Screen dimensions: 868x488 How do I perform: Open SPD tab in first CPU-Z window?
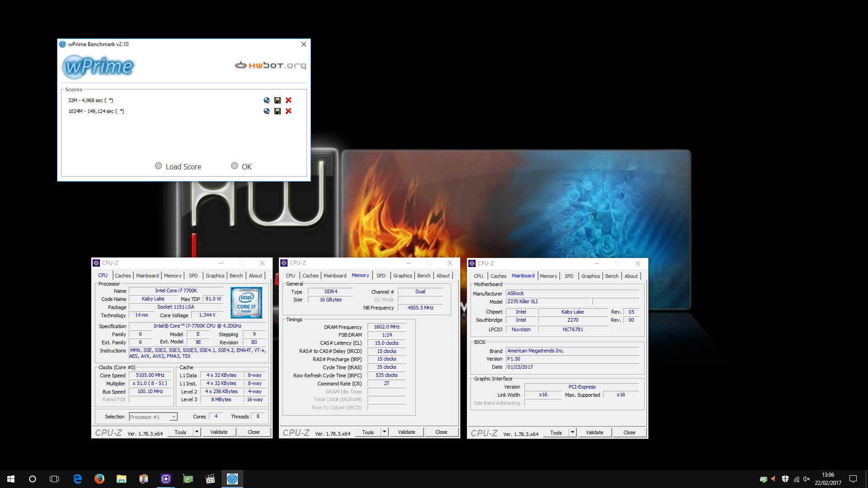193,276
